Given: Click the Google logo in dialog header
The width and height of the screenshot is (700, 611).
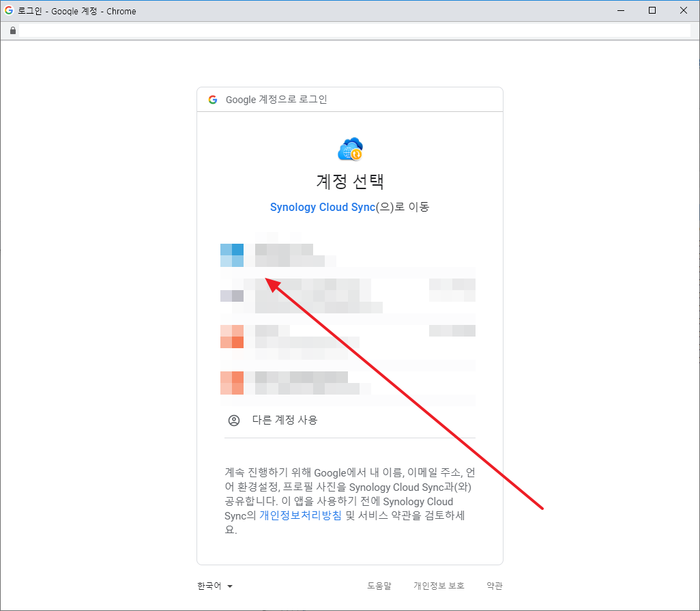Looking at the screenshot, I should 213,100.
